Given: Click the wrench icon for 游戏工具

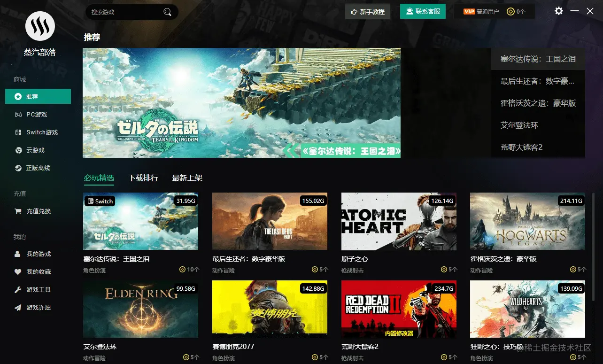Looking at the screenshot, I should (18, 290).
